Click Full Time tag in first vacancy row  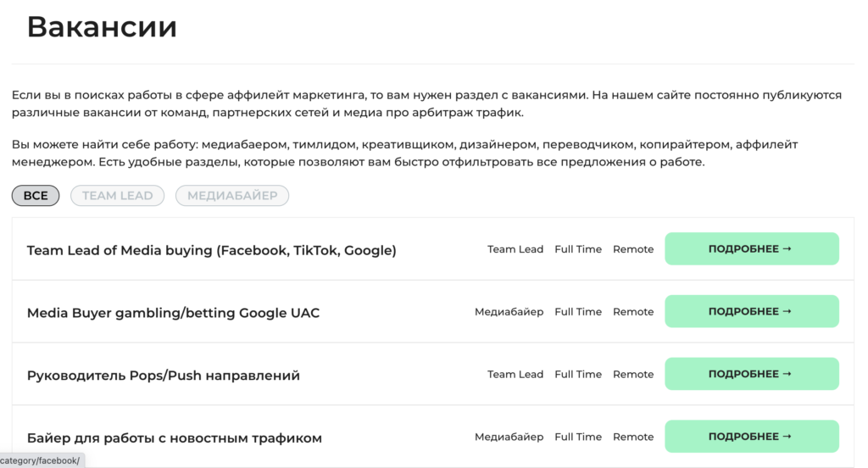578,249
